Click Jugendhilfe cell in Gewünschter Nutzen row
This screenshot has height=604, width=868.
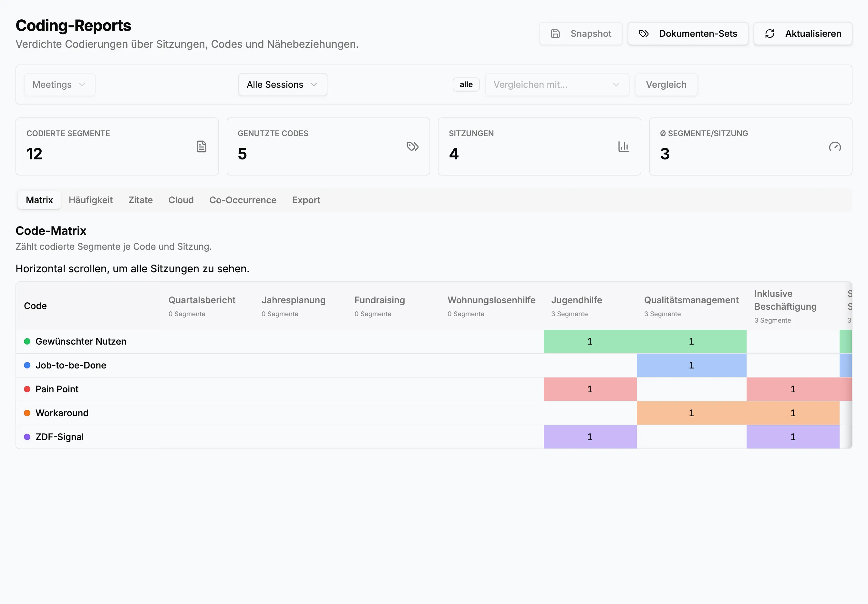tap(590, 341)
